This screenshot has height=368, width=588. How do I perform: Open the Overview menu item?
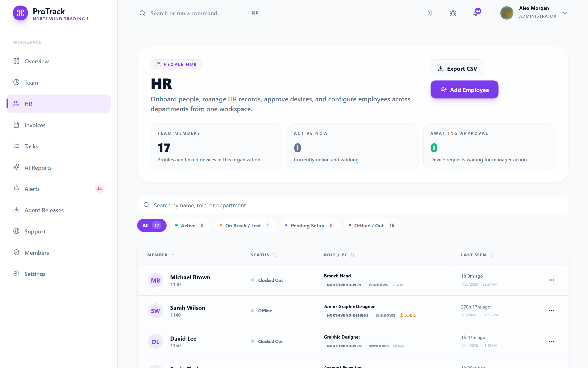coord(59,61)
